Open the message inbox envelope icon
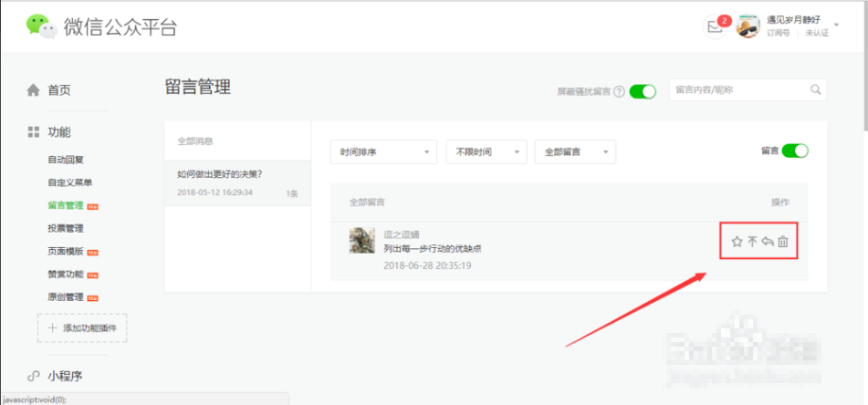Viewport: 868px width, 405px height. pos(715,27)
